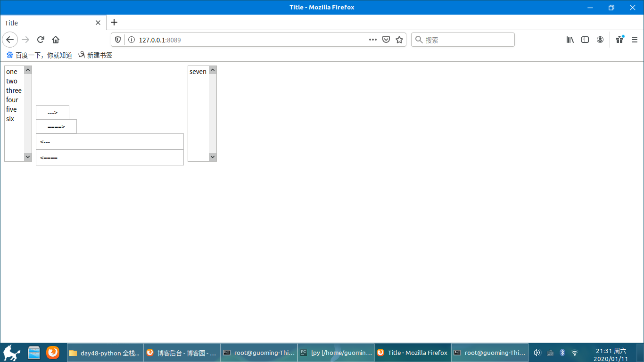Image resolution: width=644 pixels, height=362 pixels.
Task: Select option six in left list
Action: click(14, 119)
